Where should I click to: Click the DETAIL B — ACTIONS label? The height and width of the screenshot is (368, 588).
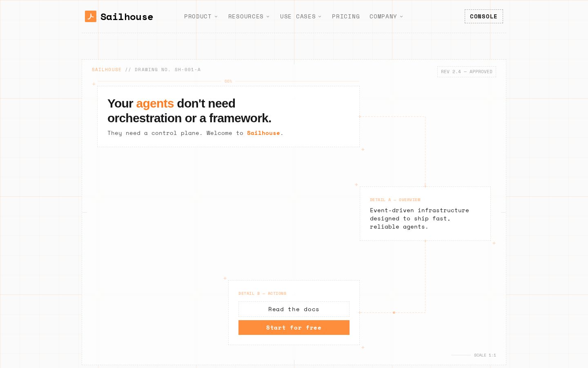(263, 294)
